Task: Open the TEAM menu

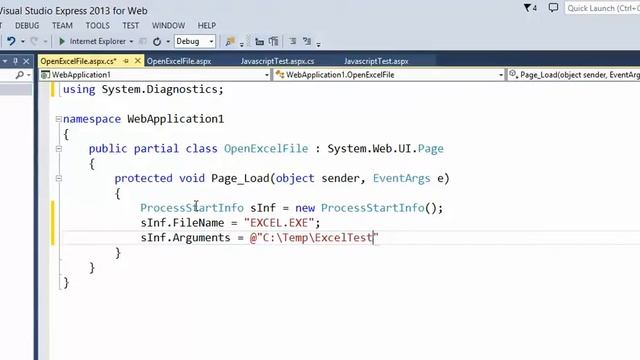Action: coord(62,25)
